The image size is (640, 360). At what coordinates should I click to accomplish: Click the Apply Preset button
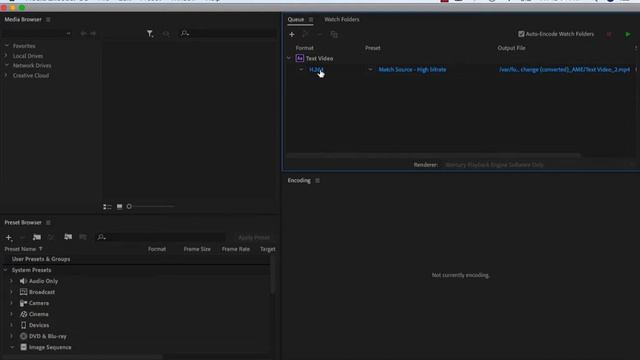tap(254, 238)
